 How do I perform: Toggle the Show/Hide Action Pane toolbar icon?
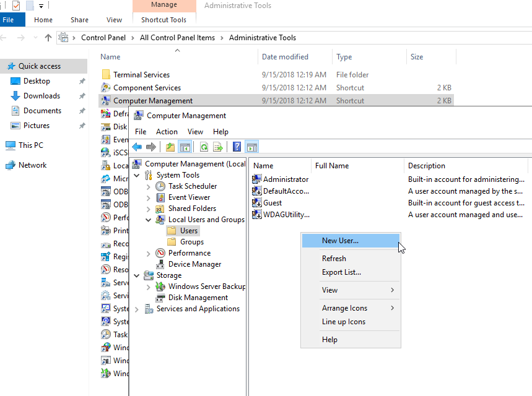pyautogui.click(x=251, y=147)
